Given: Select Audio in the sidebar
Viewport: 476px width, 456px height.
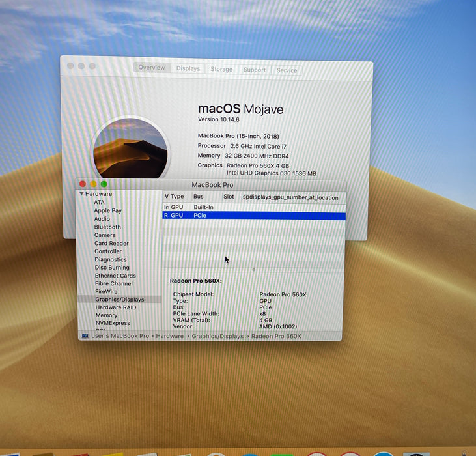Looking at the screenshot, I should coord(102,219).
